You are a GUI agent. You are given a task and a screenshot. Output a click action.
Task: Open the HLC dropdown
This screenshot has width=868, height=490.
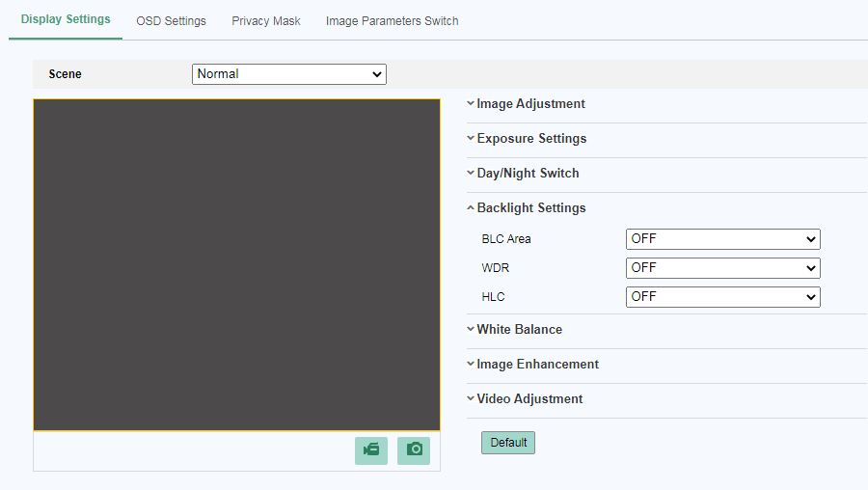722,297
